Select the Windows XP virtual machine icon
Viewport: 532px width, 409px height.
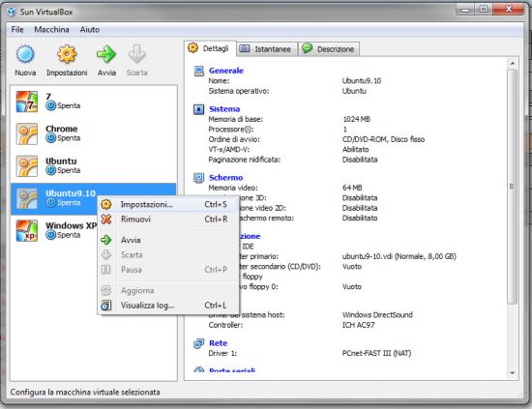(x=27, y=231)
